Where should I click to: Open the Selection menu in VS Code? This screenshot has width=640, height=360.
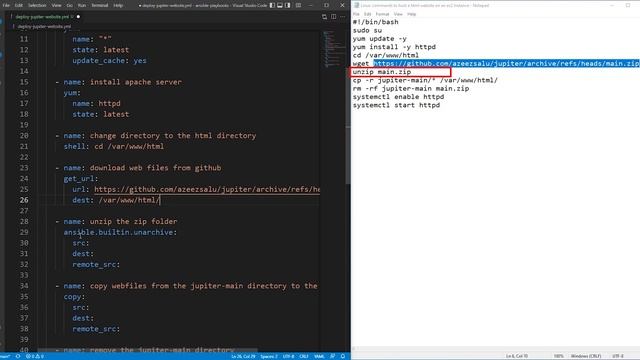[x=37, y=5]
